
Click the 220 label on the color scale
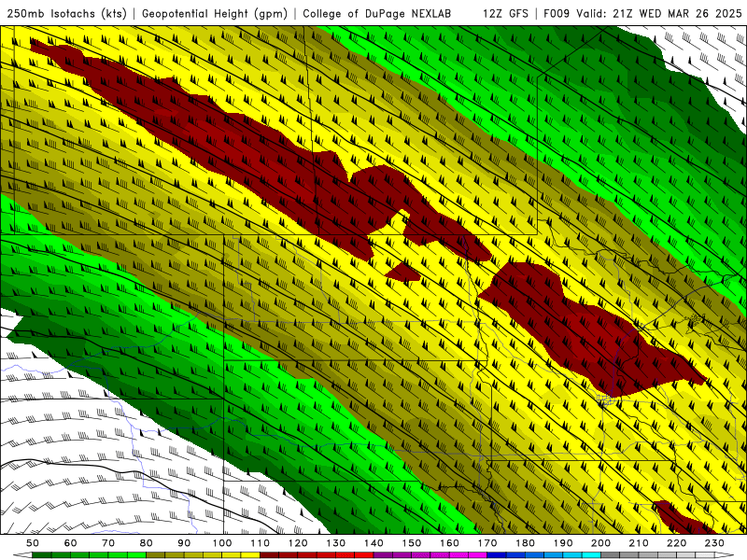click(676, 543)
